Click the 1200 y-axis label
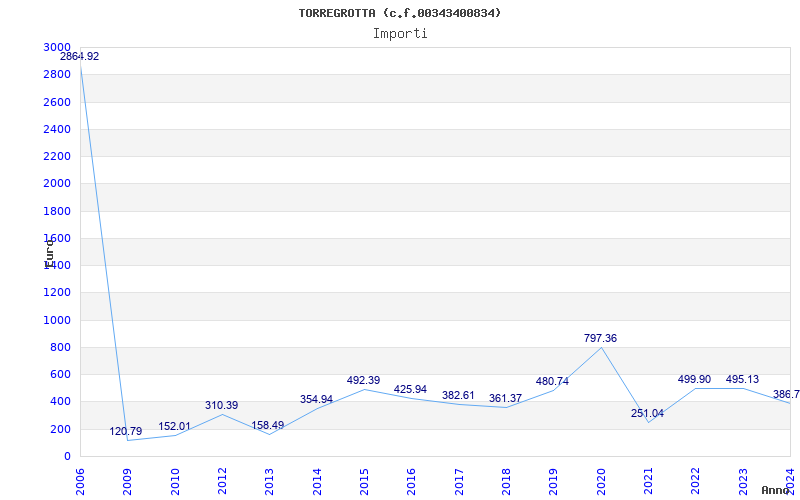Screen dimensions: 800x500 (57, 292)
